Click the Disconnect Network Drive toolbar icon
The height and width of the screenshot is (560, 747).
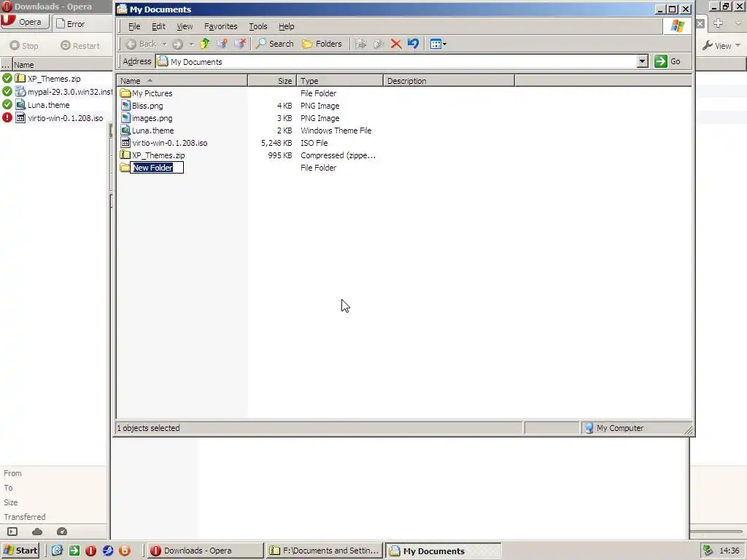pyautogui.click(x=239, y=44)
